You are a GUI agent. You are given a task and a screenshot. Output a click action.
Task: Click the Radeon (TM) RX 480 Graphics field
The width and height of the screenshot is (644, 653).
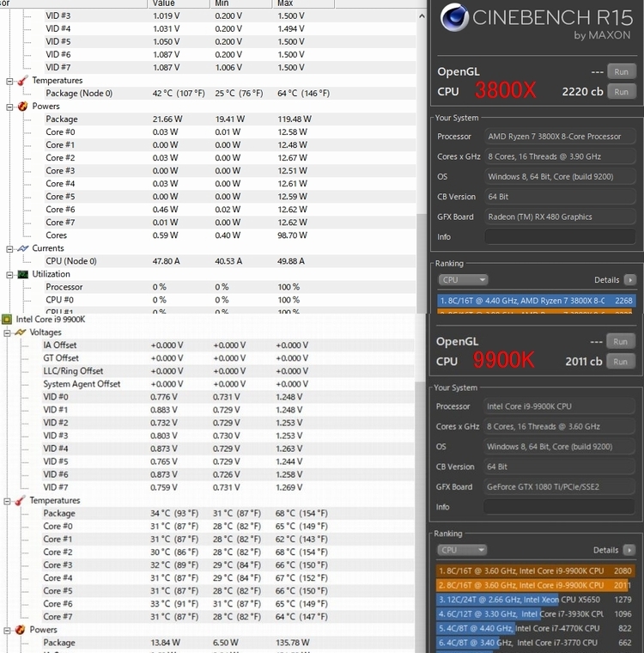(560, 217)
